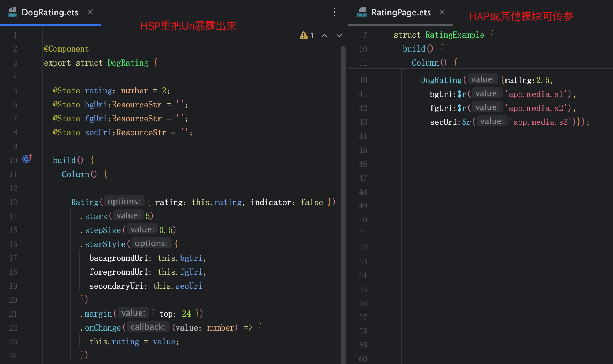Click the ETS file icon of DogRating.ets tab
The image size is (613, 364).
coord(13,13)
